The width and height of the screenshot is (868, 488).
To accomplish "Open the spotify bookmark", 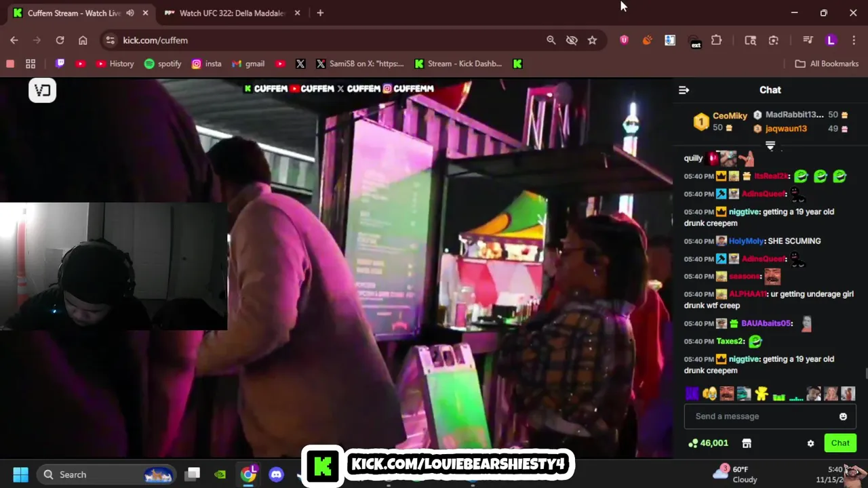I will point(163,64).
